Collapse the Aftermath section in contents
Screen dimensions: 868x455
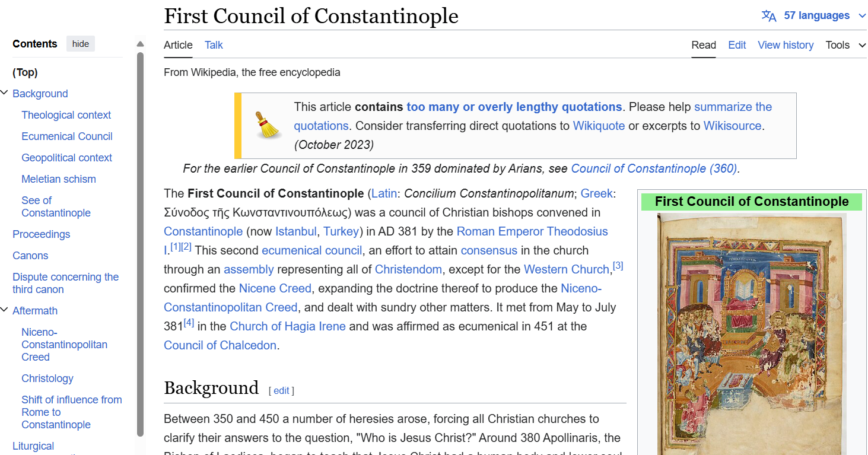click(x=5, y=310)
